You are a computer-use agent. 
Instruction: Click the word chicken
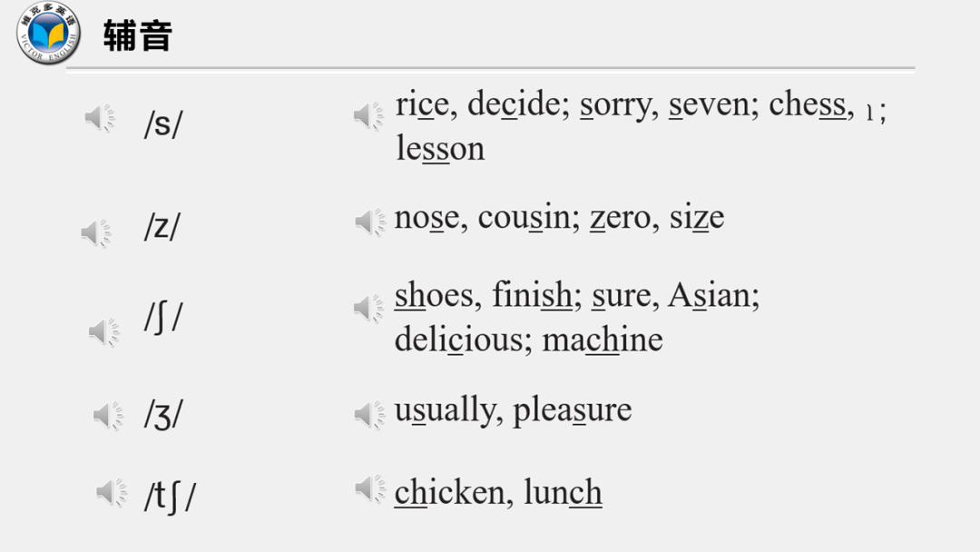(x=449, y=493)
